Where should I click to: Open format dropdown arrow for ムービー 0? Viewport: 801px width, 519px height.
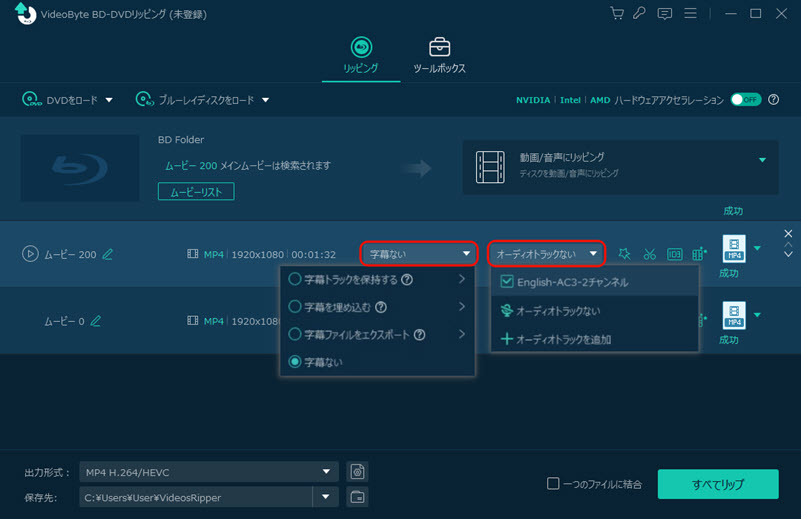757,315
